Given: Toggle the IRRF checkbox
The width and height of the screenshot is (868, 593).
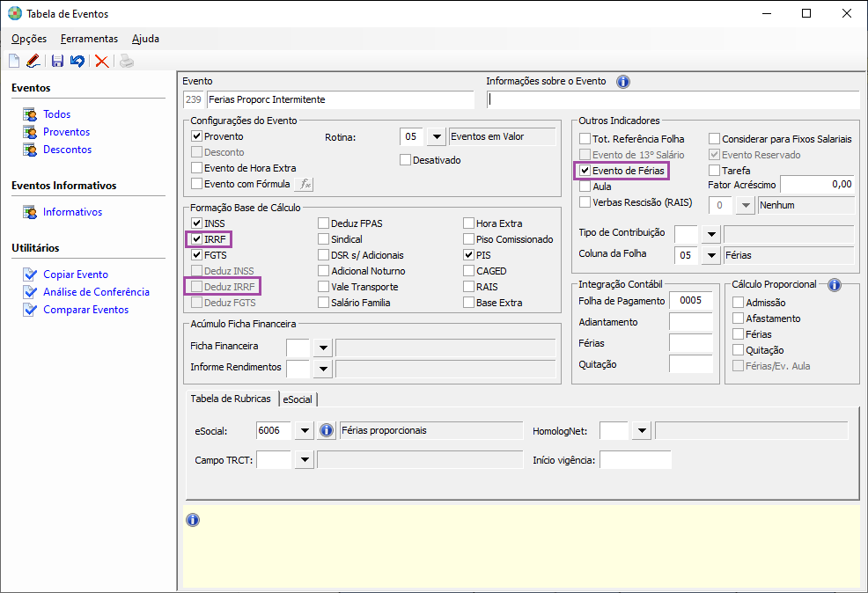Looking at the screenshot, I should pos(196,239).
